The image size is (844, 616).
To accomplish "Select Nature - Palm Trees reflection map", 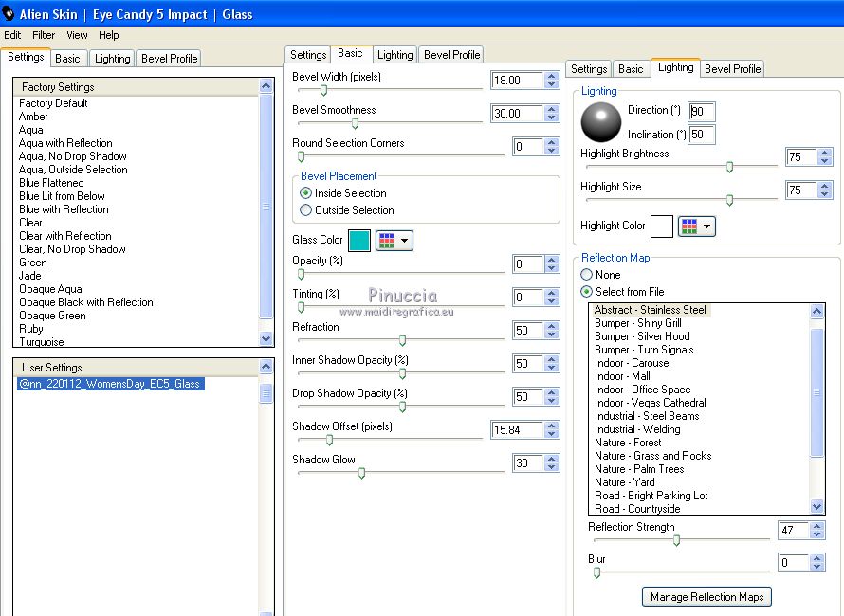I will pyautogui.click(x=639, y=469).
